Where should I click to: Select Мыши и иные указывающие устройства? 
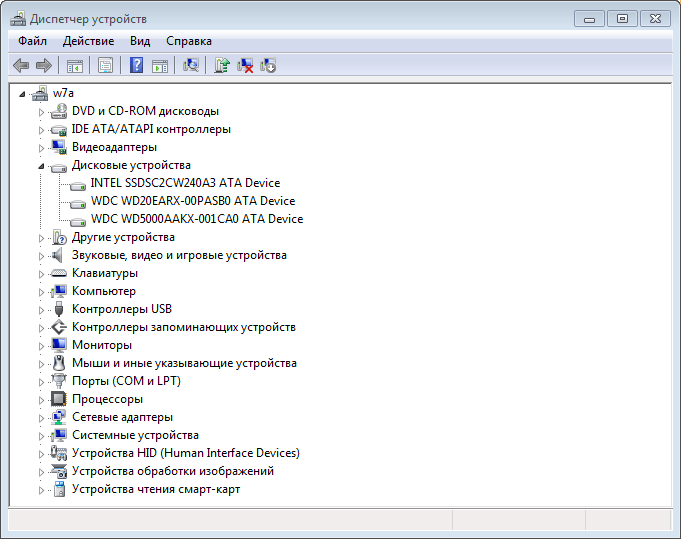coord(184,363)
